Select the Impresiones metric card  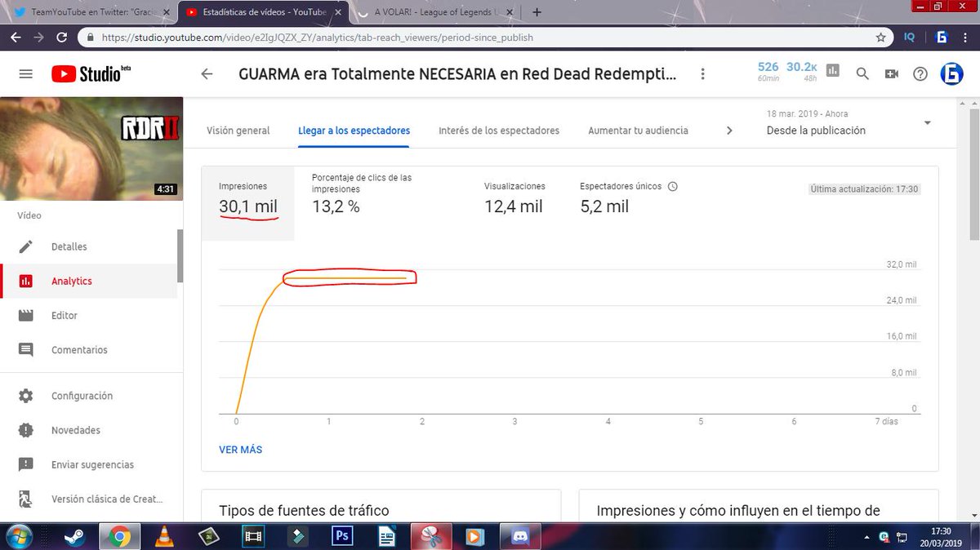pyautogui.click(x=248, y=203)
